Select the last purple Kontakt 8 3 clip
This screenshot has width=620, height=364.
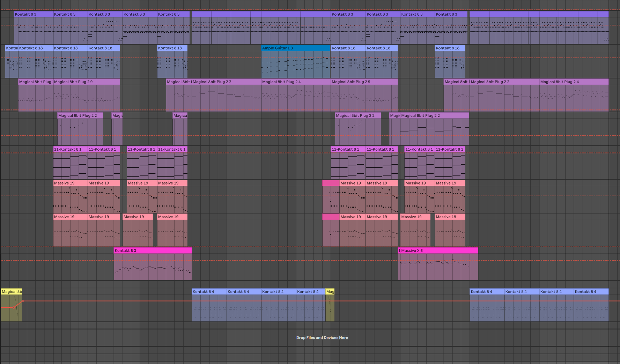(x=451, y=28)
